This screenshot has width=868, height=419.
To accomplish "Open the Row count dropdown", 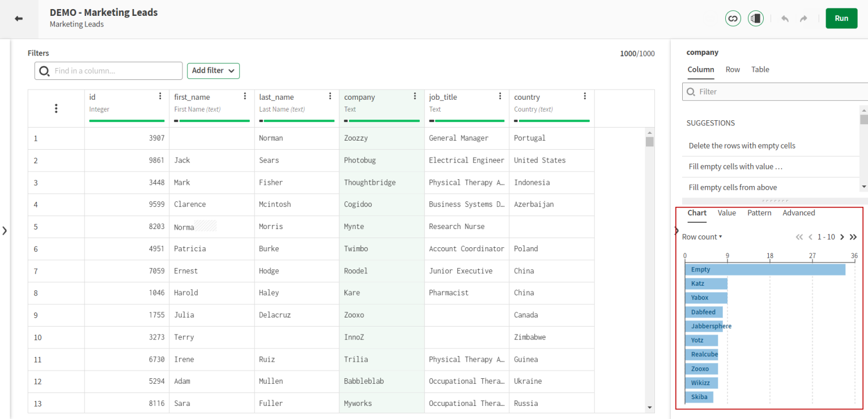I will point(702,237).
